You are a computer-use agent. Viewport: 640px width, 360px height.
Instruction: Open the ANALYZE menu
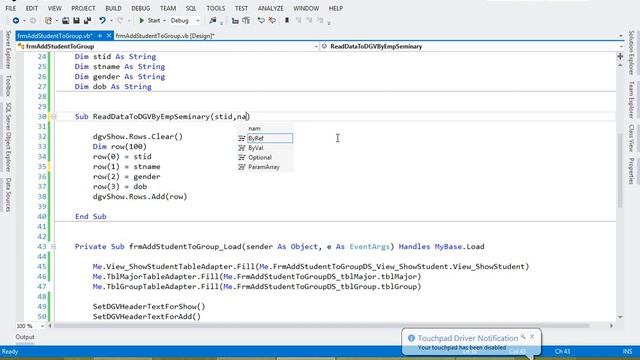[x=271, y=8]
